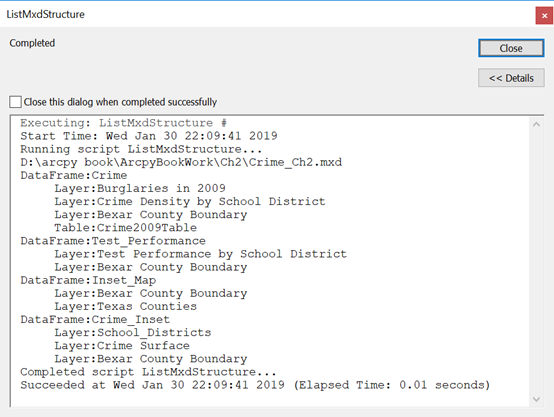Click the 'Executing: ListMxdStructure #' line
Screen dimensions: 554x417
coord(123,123)
